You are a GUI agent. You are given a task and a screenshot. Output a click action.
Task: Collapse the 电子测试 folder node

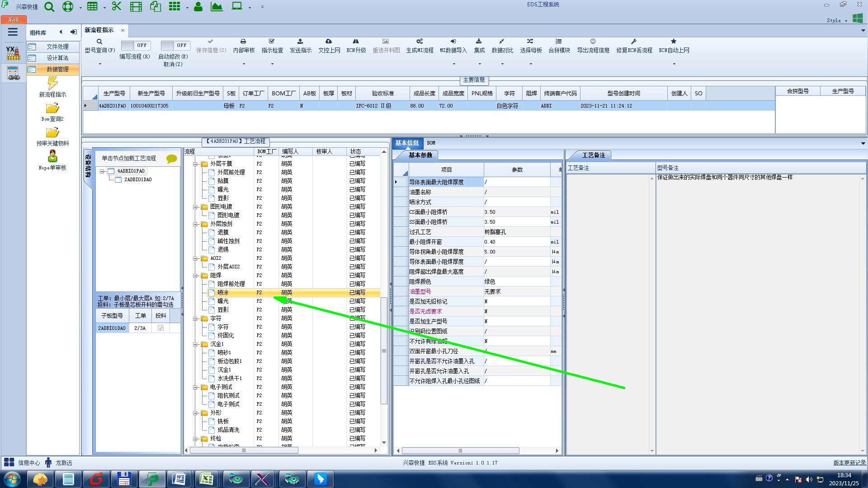(195, 387)
